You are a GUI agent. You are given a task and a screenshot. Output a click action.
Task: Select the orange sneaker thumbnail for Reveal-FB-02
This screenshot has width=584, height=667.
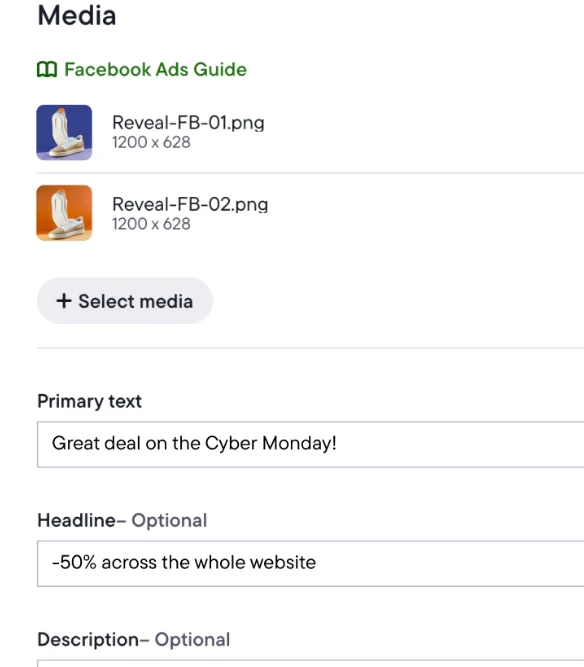click(x=64, y=213)
